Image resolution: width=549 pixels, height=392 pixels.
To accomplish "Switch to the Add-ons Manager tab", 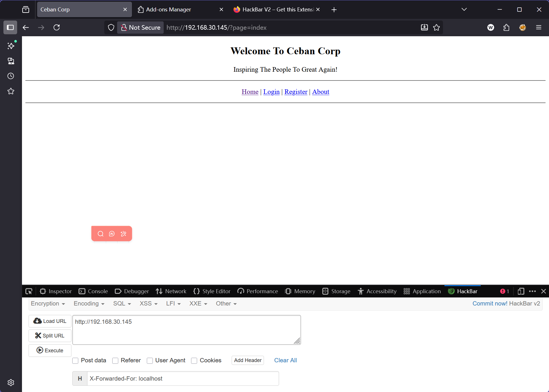I will click(x=169, y=9).
